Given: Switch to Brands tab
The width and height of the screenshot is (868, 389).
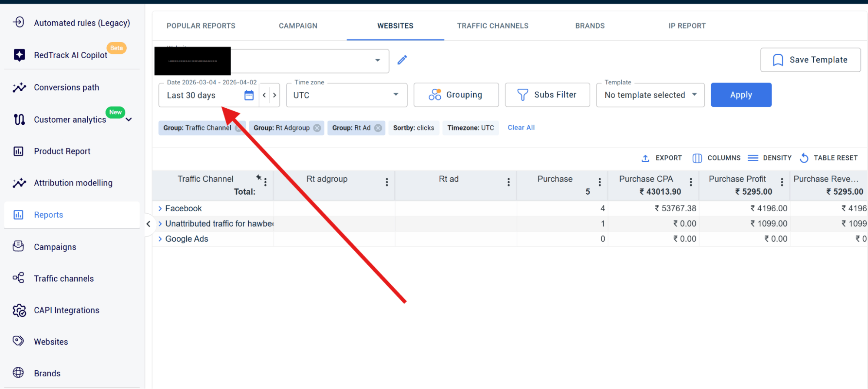Looking at the screenshot, I should tap(590, 26).
